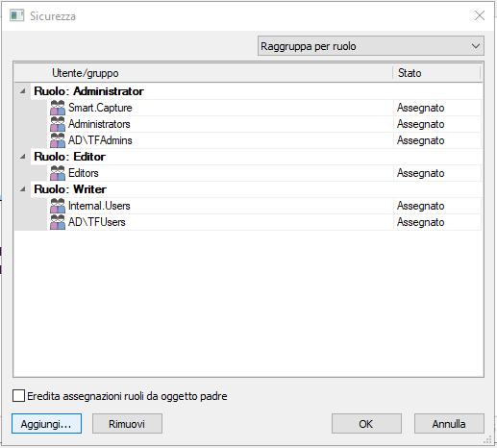Image resolution: width=497 pixels, height=448 pixels.
Task: Click Assegnato status of Administrators
Action: pos(420,124)
